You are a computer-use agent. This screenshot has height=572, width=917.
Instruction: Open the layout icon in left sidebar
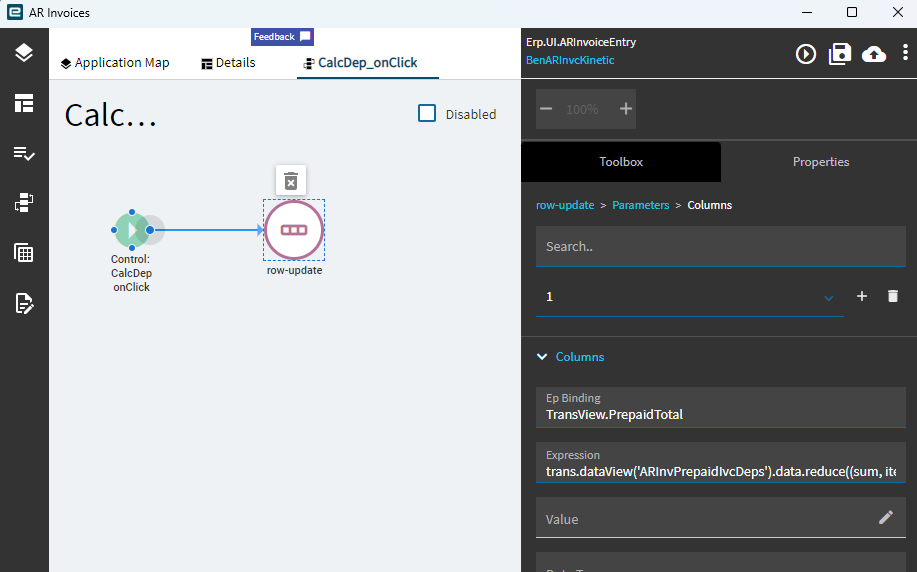point(24,103)
